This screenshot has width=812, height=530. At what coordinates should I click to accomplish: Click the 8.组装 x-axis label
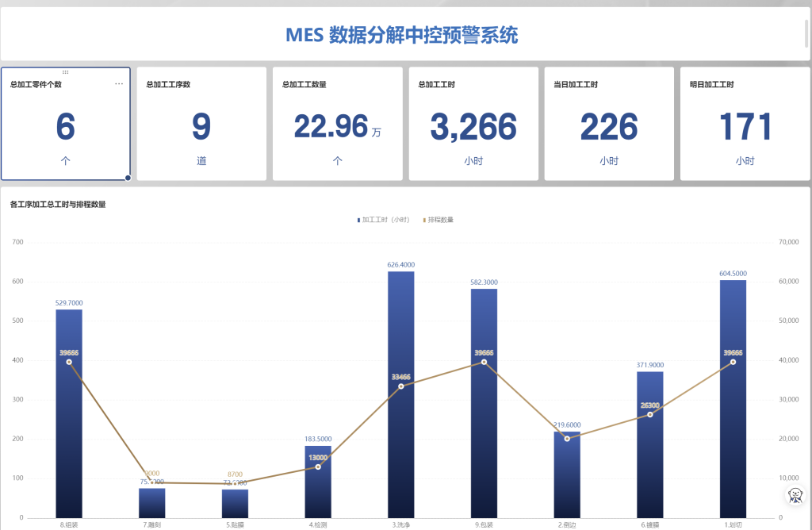click(x=69, y=524)
